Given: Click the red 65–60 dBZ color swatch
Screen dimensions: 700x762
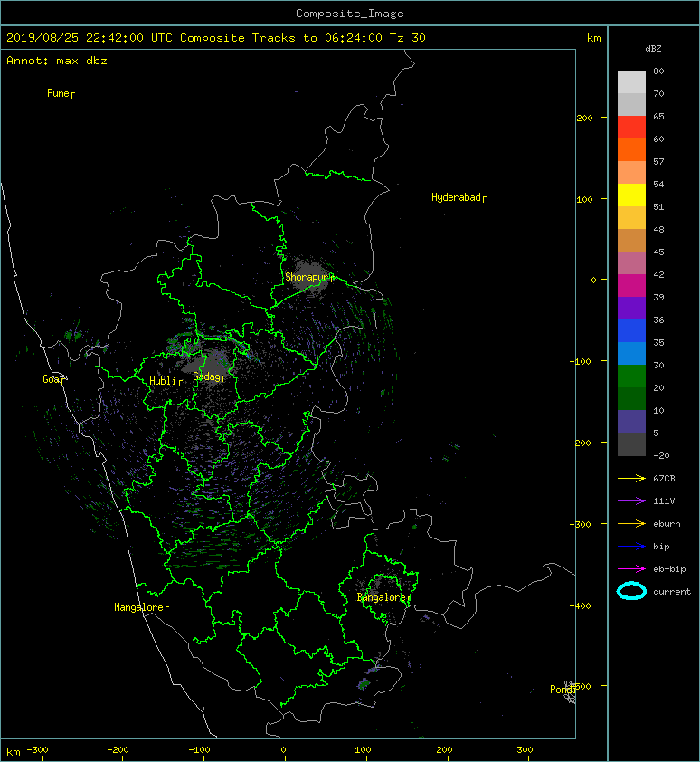Looking at the screenshot, I should click(x=631, y=128).
